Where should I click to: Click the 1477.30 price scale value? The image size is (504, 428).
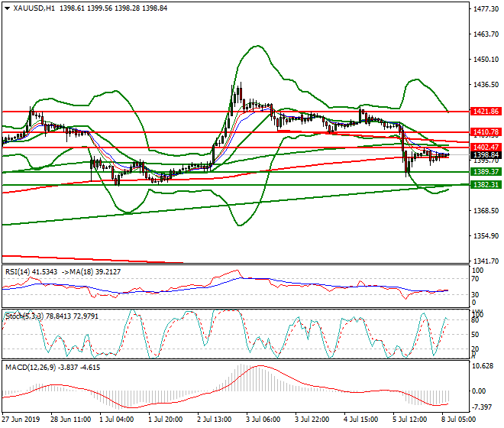coord(486,9)
